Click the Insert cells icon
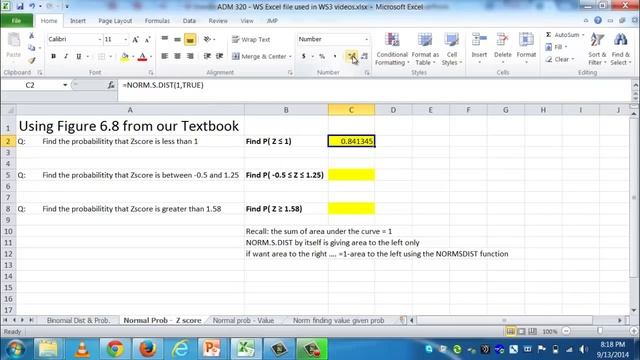 point(479,40)
